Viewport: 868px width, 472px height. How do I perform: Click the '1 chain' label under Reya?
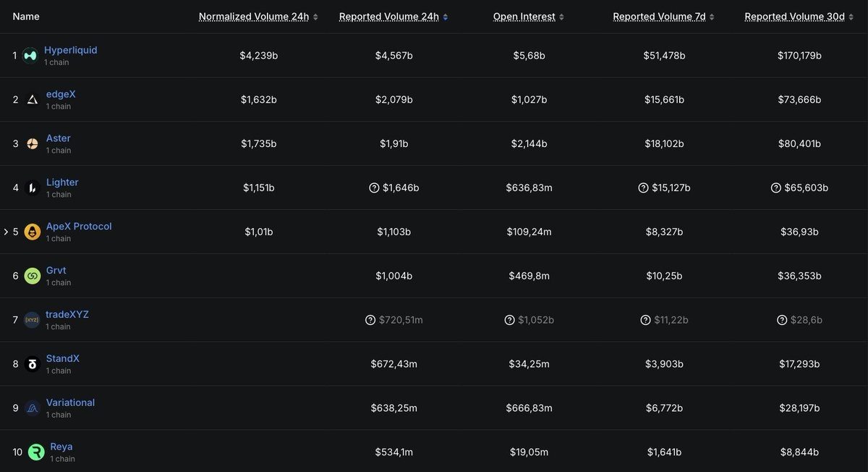[63, 459]
